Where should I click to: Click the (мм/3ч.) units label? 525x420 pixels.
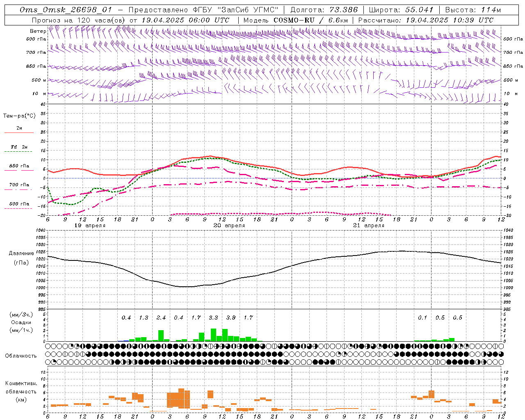pos(21,315)
